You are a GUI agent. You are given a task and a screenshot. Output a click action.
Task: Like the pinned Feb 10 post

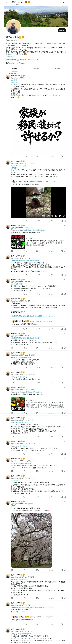click(x=37, y=156)
